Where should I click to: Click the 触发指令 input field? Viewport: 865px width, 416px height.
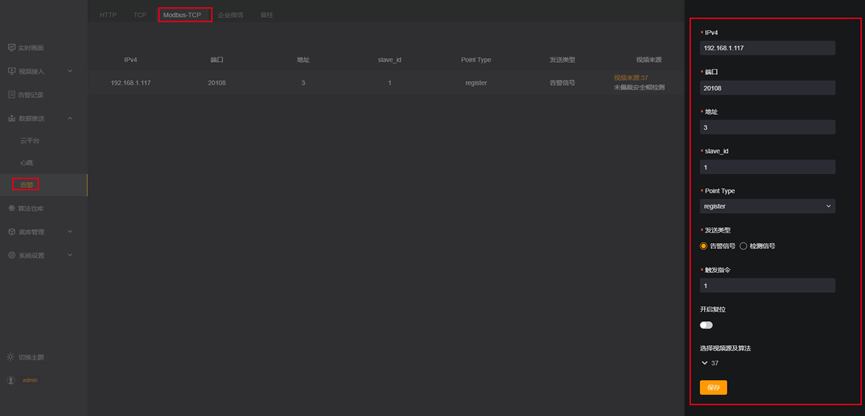[x=767, y=285]
